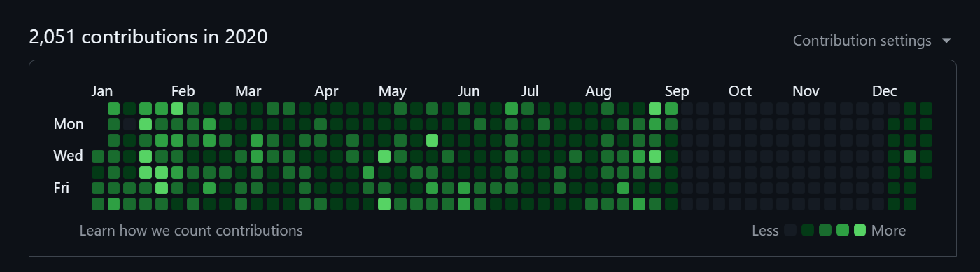
Task: Click the Wed weekday label
Action: coord(69,156)
